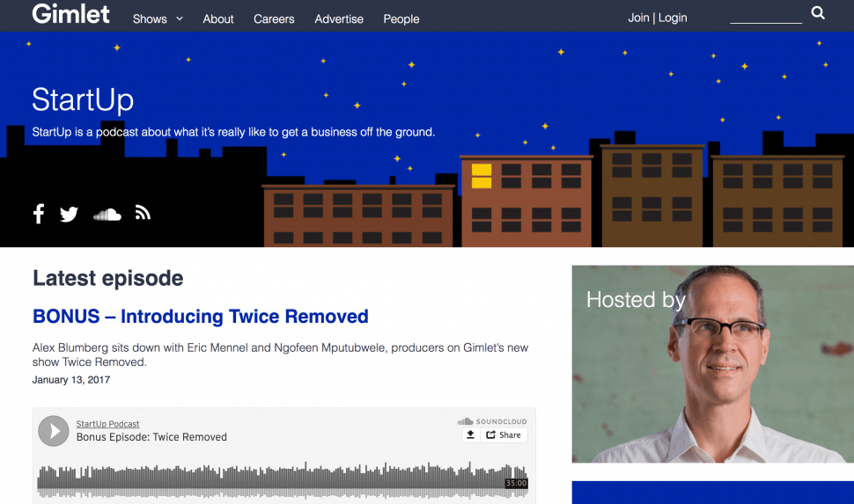
Task: Expand the Shows dropdown menu
Action: point(158,19)
